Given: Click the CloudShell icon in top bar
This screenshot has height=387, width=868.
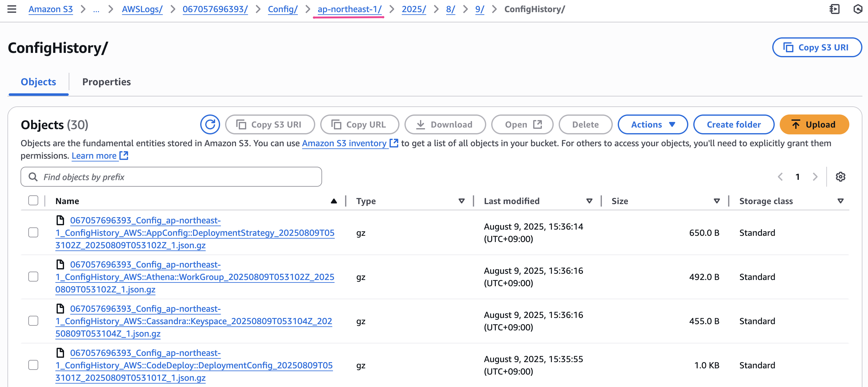Looking at the screenshot, I should click(x=834, y=9).
